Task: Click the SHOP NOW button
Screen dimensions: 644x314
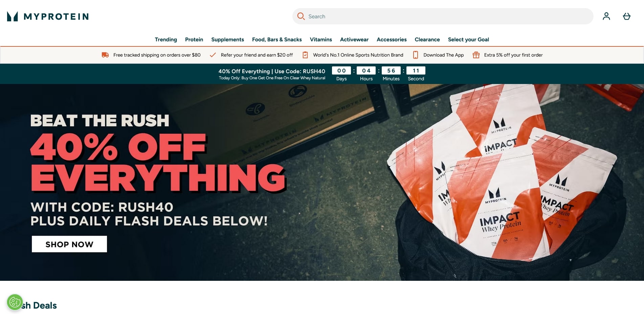Action: pos(69,244)
